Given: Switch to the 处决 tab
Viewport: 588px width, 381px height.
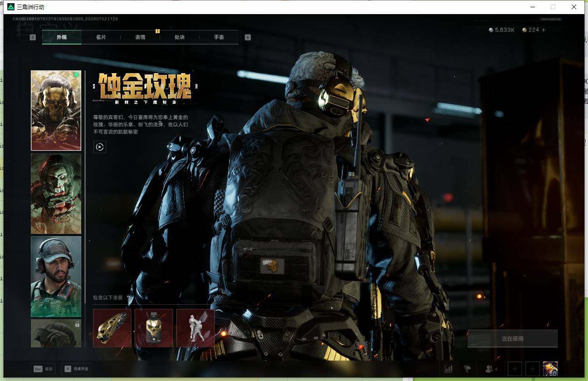Looking at the screenshot, I should point(180,37).
